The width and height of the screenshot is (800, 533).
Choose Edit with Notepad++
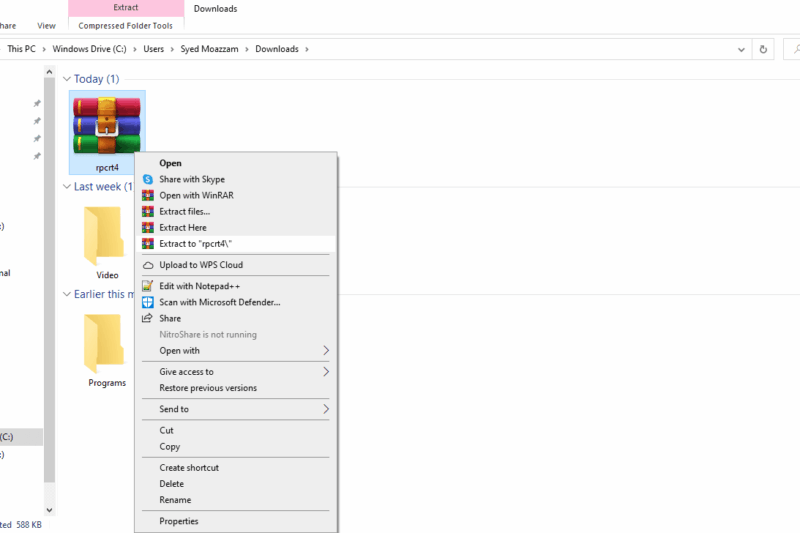tap(236, 286)
